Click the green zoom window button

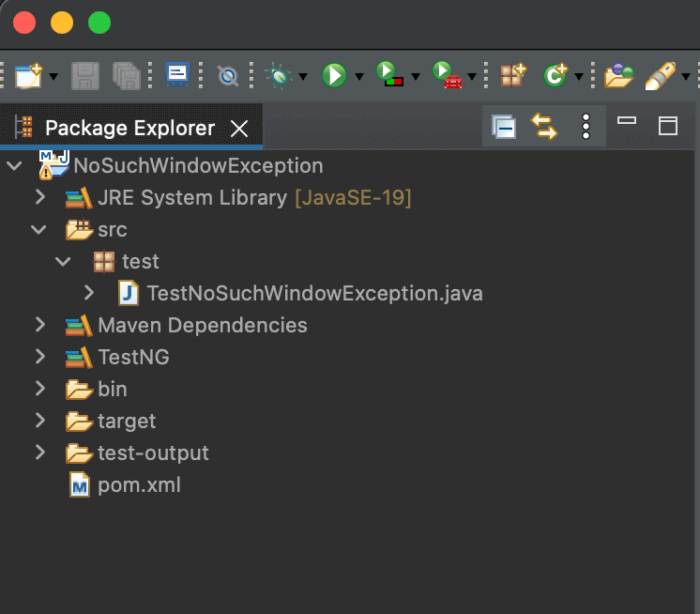[99, 23]
